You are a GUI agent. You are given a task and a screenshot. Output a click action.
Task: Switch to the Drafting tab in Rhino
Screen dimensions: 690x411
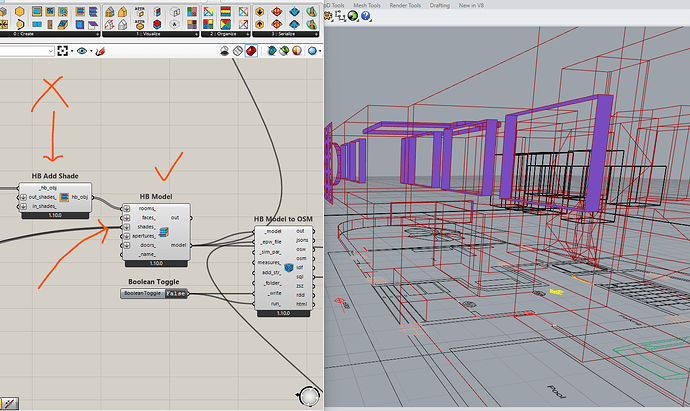pyautogui.click(x=440, y=5)
